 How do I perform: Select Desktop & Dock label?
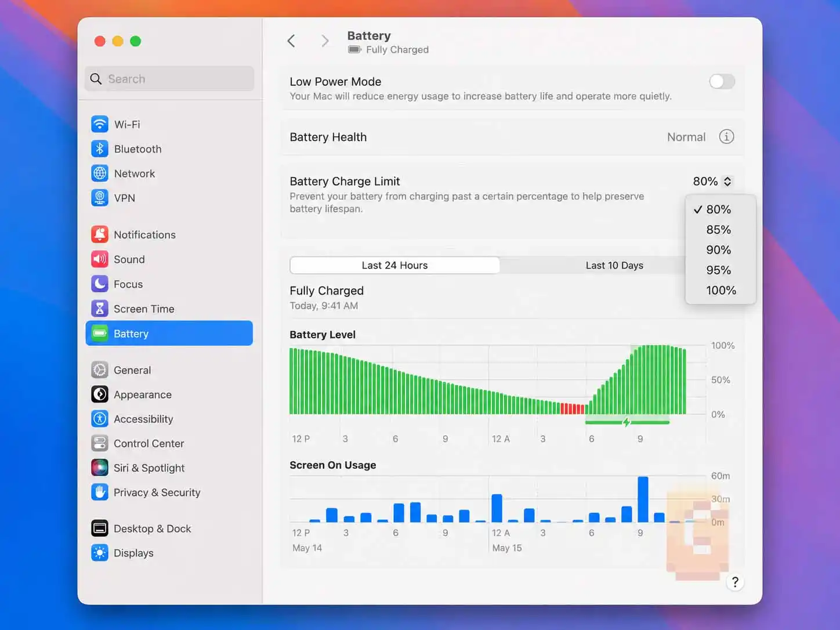point(152,528)
